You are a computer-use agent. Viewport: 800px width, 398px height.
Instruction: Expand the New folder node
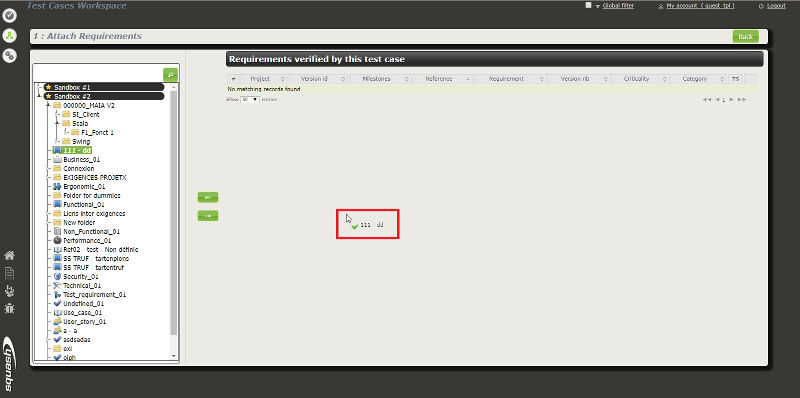[48, 222]
